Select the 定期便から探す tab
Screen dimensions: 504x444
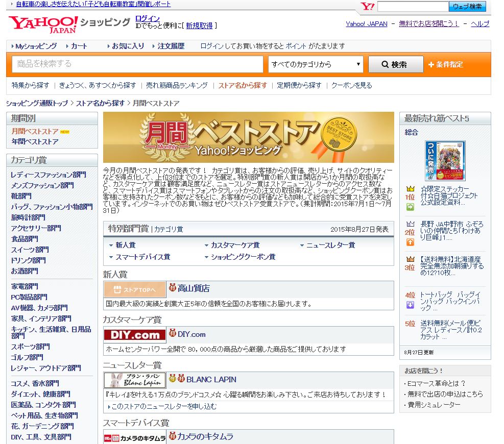pyautogui.click(x=299, y=85)
